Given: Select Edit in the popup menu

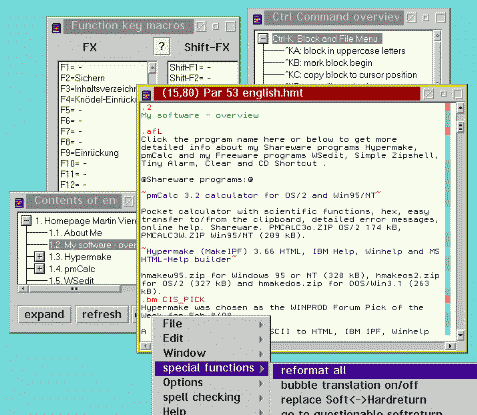Looking at the screenshot, I should [211, 339].
